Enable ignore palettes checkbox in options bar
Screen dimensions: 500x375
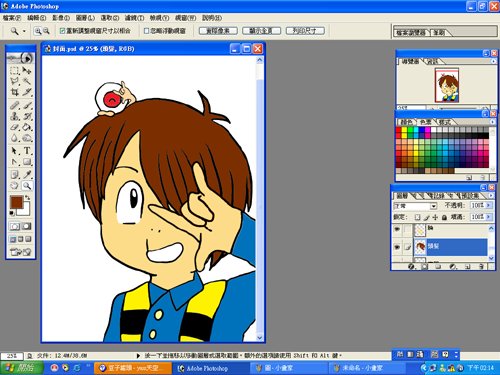click(x=146, y=31)
